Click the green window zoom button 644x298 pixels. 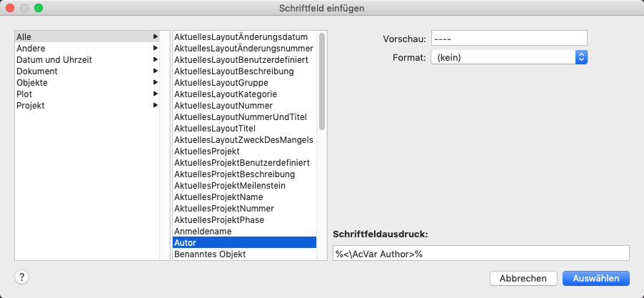click(39, 8)
